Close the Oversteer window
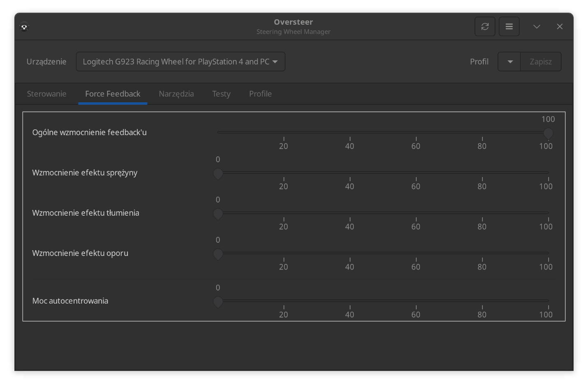588x387 pixels. click(560, 27)
